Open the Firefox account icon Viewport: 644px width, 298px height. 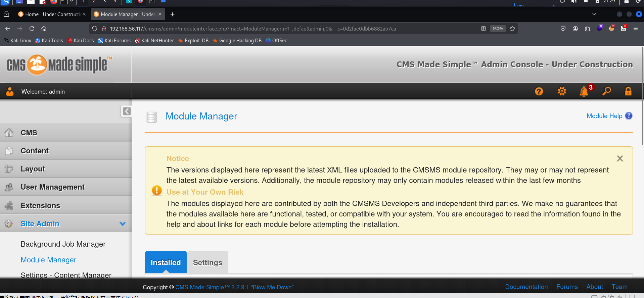(x=575, y=29)
